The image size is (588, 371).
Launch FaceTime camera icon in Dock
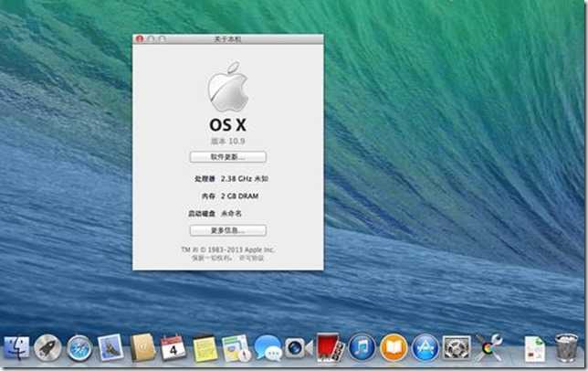click(x=299, y=348)
